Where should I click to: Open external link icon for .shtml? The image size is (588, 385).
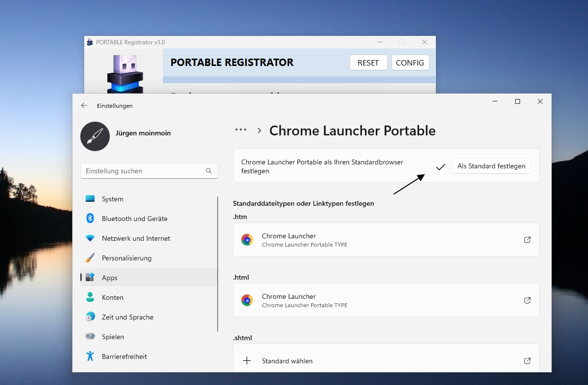(x=527, y=361)
